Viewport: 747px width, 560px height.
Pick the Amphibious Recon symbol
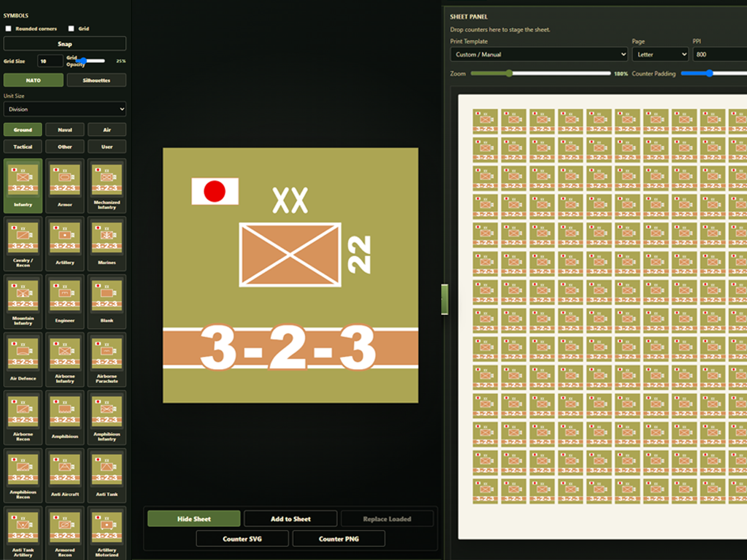(x=23, y=475)
